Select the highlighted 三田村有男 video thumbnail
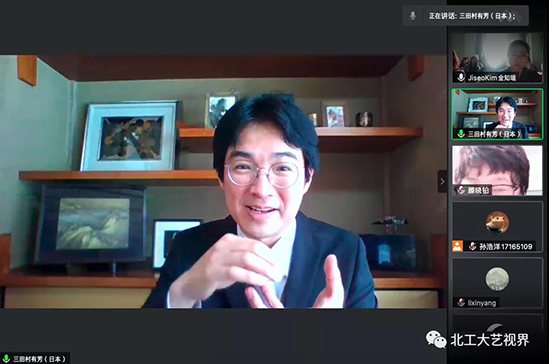 pos(497,114)
